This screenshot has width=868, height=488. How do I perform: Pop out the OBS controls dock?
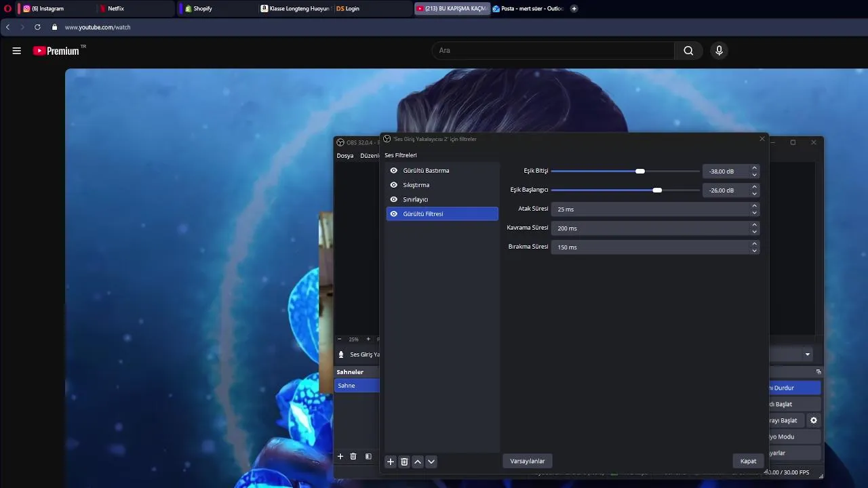pos(818,372)
